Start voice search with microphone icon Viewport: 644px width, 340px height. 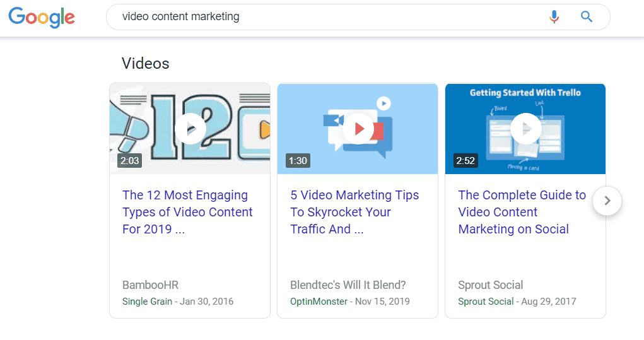(x=554, y=17)
